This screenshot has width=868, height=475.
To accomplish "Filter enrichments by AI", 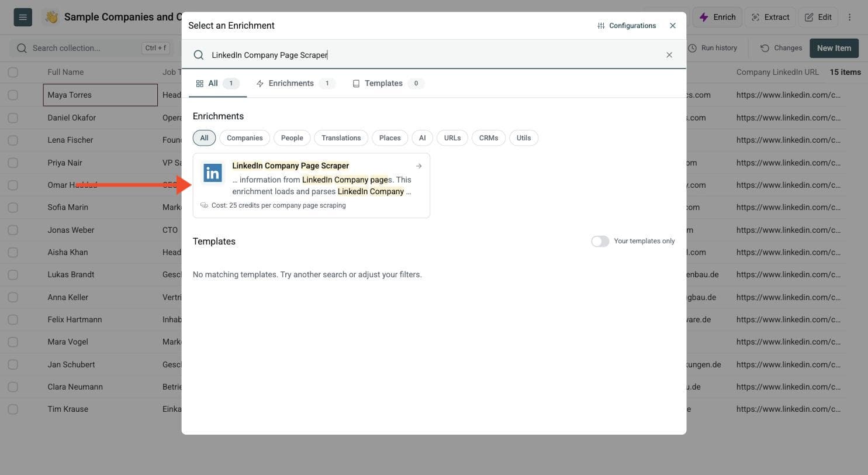I will (422, 138).
